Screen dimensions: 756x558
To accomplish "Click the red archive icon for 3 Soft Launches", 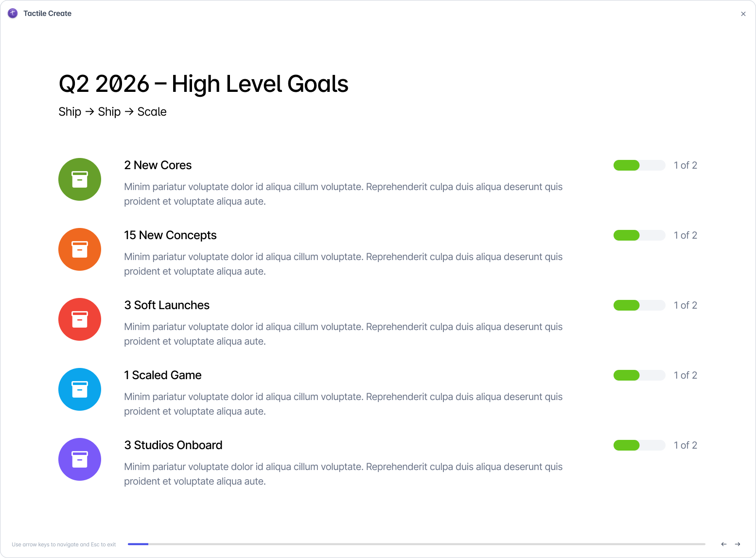I will [80, 319].
